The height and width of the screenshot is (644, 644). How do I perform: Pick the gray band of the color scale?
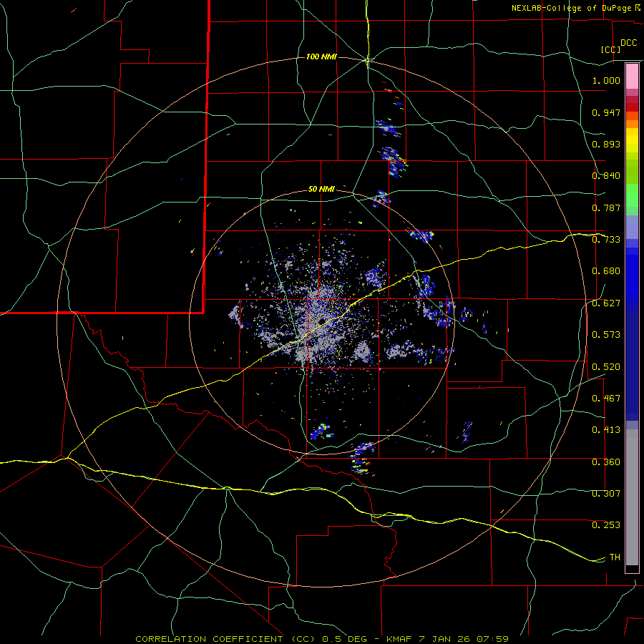tap(632, 497)
